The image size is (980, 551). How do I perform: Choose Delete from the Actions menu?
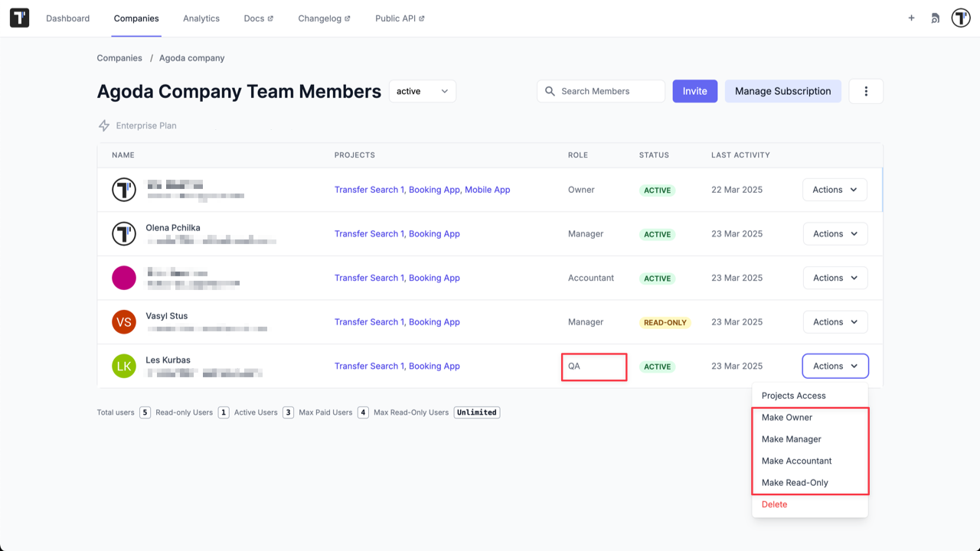click(774, 504)
